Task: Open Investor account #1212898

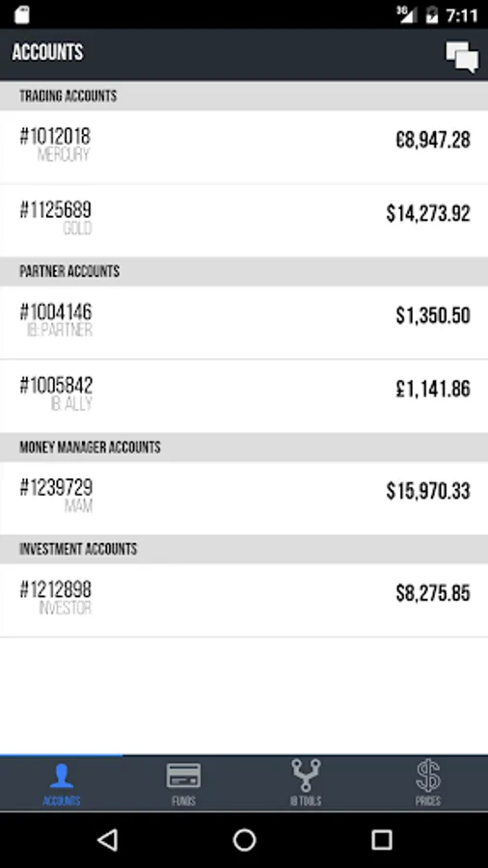Action: coord(244,600)
